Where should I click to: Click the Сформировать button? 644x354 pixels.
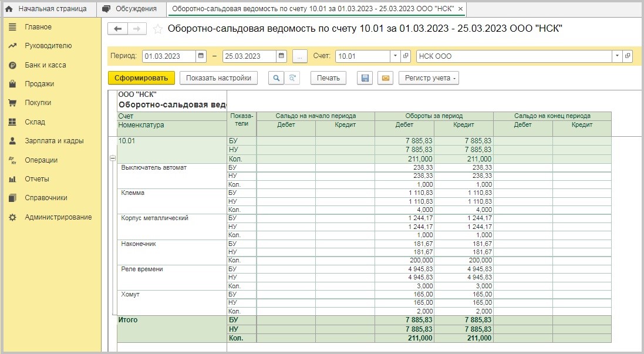(x=141, y=78)
